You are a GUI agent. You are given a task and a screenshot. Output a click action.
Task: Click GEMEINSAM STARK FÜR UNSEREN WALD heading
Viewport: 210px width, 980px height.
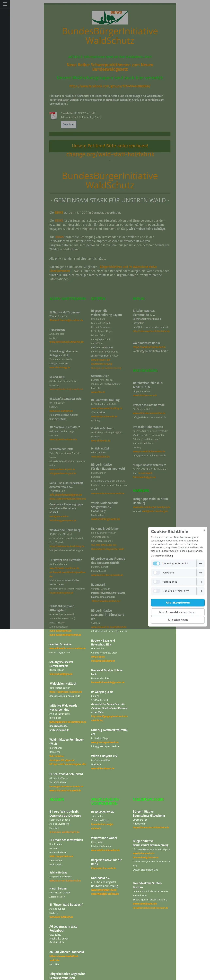[x=110, y=200]
